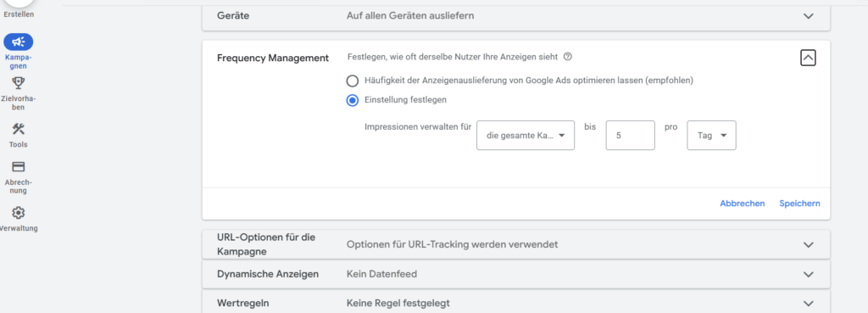Screen dimensions: 868x313
Task: Click the Frequency Management heading
Action: pyautogui.click(x=273, y=58)
